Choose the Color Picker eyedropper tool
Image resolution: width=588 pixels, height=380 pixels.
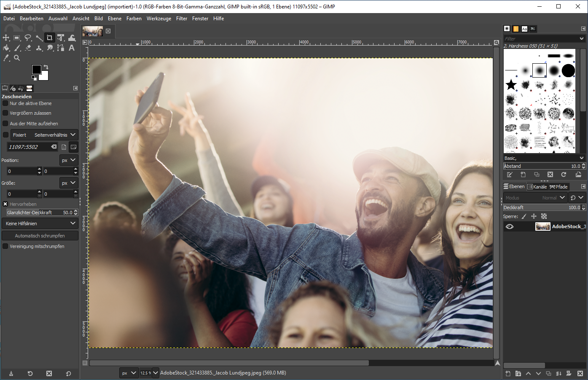6,58
